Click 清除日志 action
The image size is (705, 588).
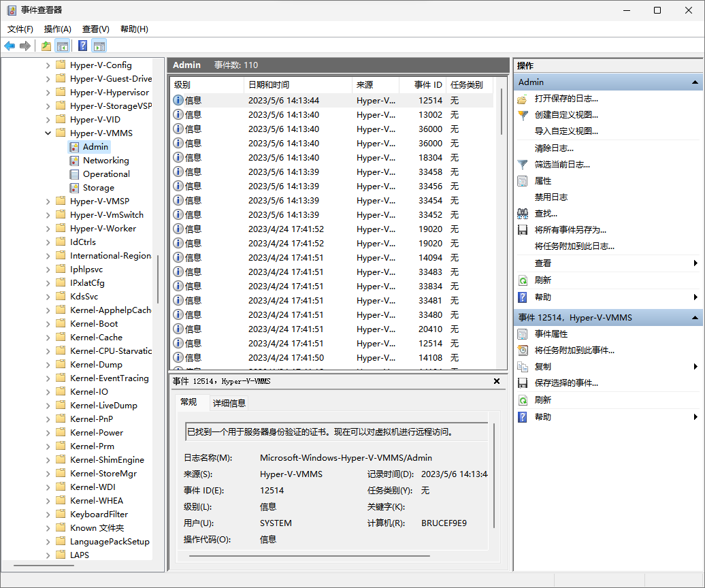click(554, 148)
